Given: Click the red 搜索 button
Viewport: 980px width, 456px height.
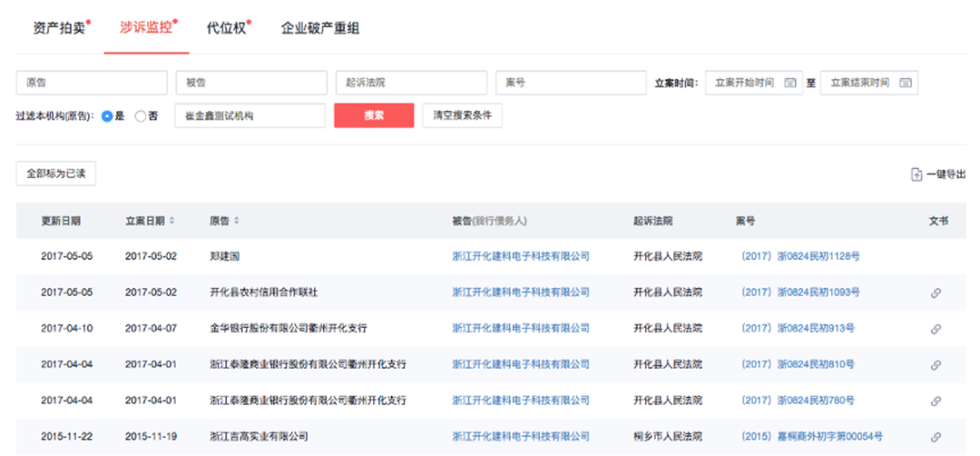Looking at the screenshot, I should pyautogui.click(x=374, y=115).
